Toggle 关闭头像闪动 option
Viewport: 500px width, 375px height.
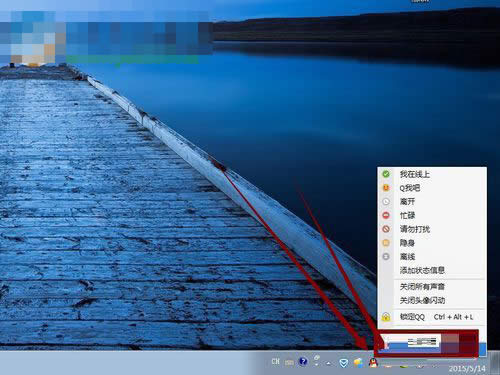click(x=431, y=300)
